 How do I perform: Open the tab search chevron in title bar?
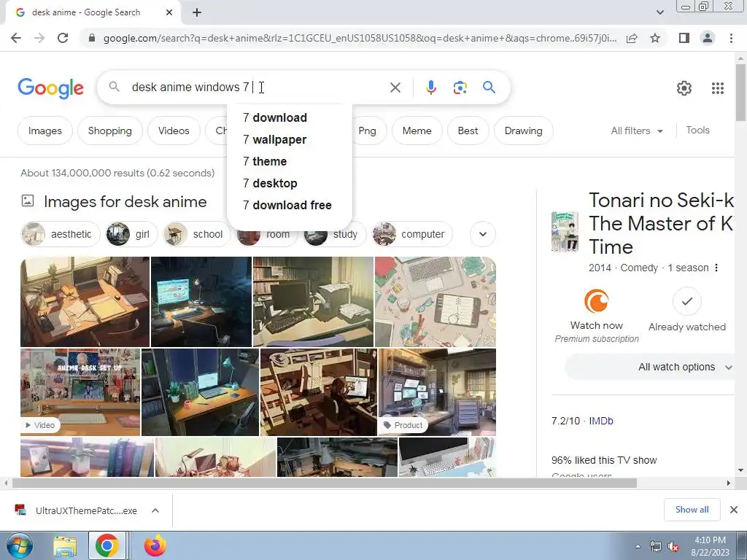659,12
